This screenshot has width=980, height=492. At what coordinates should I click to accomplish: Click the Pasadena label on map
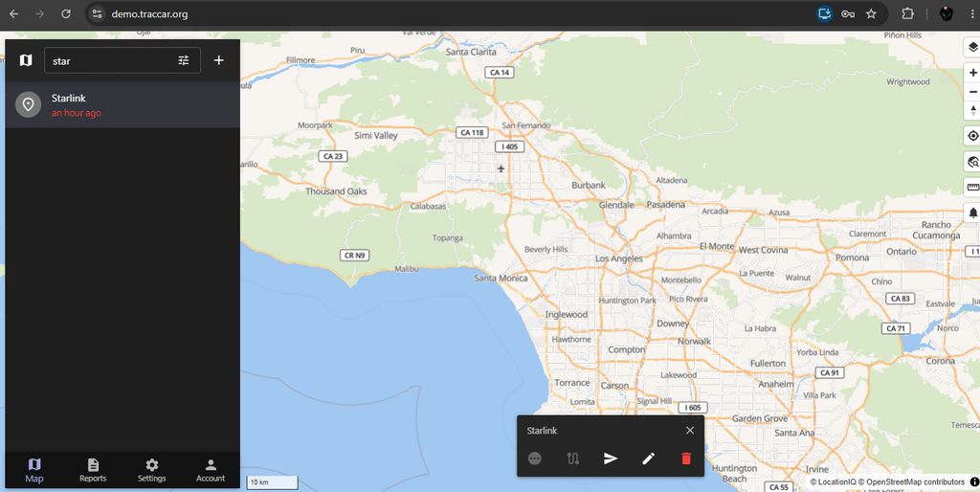point(666,205)
